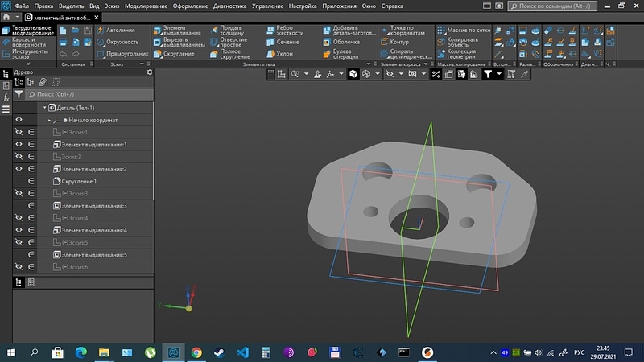This screenshot has width=644, height=362.
Task: Click the funnel filter icon in view toolbar
Action: tap(488, 74)
